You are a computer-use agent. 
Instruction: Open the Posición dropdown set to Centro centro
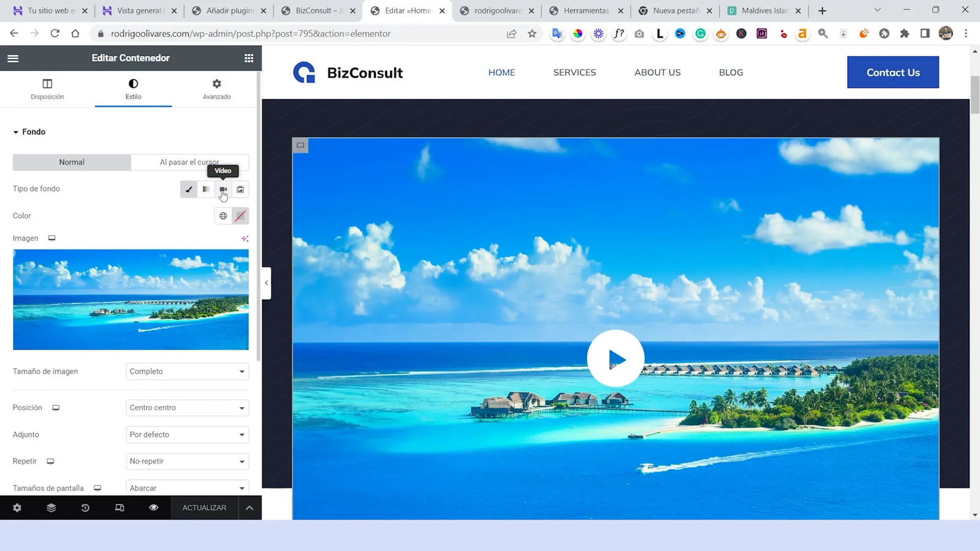point(187,407)
